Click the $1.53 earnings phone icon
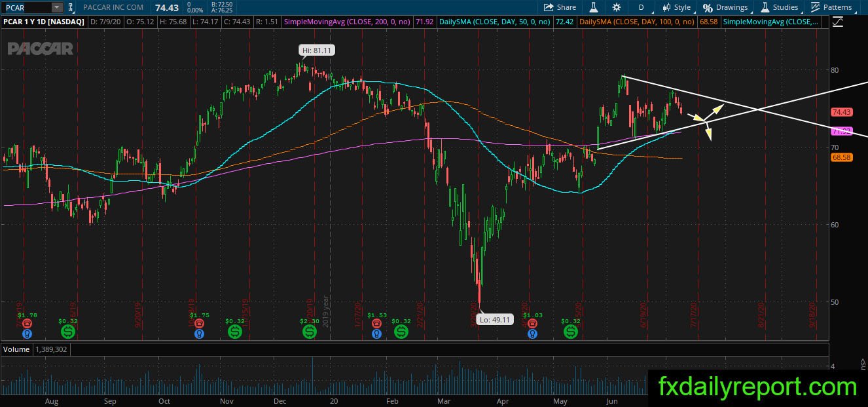The height and width of the screenshot is (407, 868). (x=376, y=324)
